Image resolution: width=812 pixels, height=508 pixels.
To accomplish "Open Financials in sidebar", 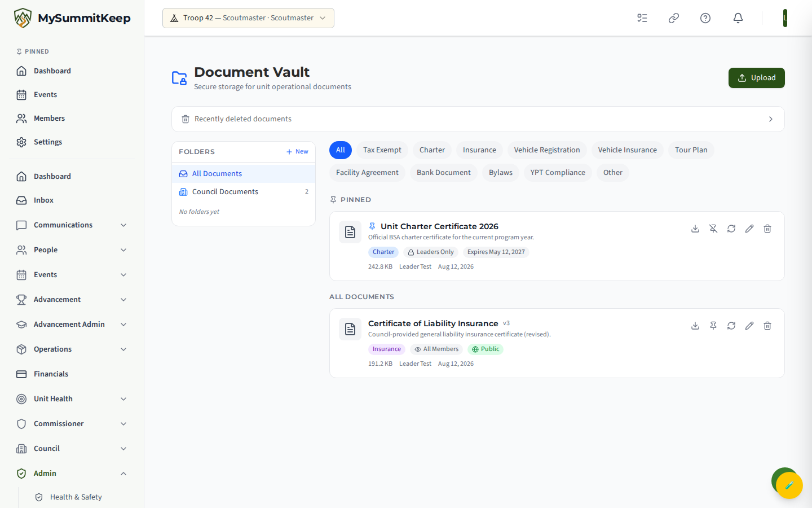I will tap(72, 374).
